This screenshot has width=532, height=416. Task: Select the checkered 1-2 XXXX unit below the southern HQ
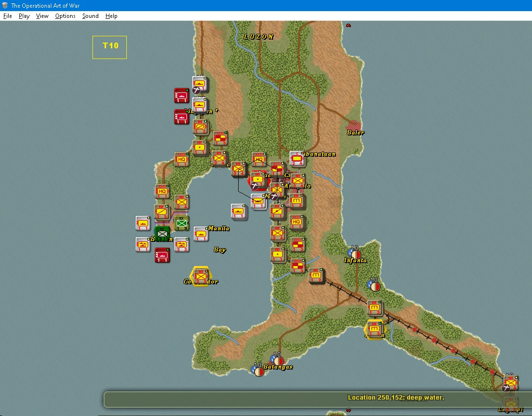[x=298, y=245]
